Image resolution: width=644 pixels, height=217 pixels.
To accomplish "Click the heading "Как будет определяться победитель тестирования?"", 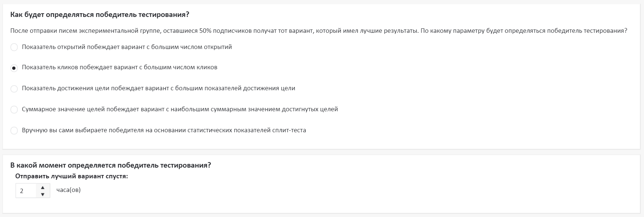I will click(99, 15).
